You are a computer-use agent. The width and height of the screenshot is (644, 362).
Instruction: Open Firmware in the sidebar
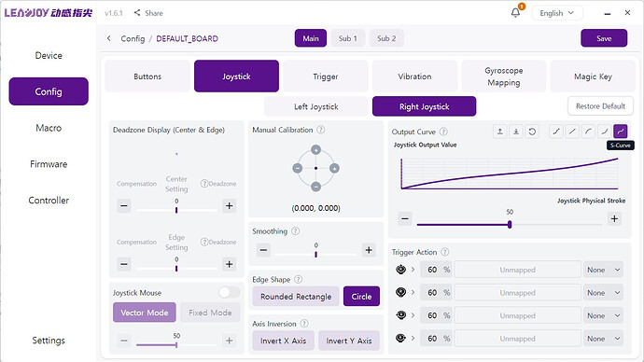pyautogui.click(x=49, y=164)
